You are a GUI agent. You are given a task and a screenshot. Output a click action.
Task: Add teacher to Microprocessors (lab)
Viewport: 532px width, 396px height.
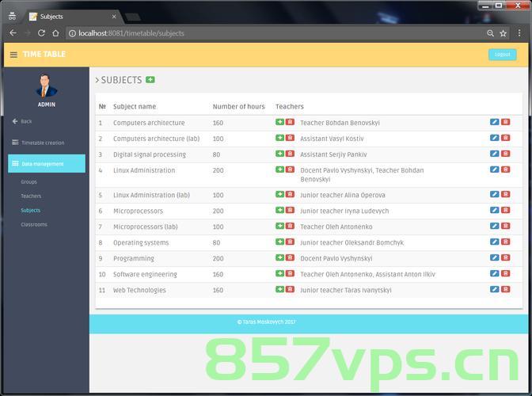click(279, 227)
